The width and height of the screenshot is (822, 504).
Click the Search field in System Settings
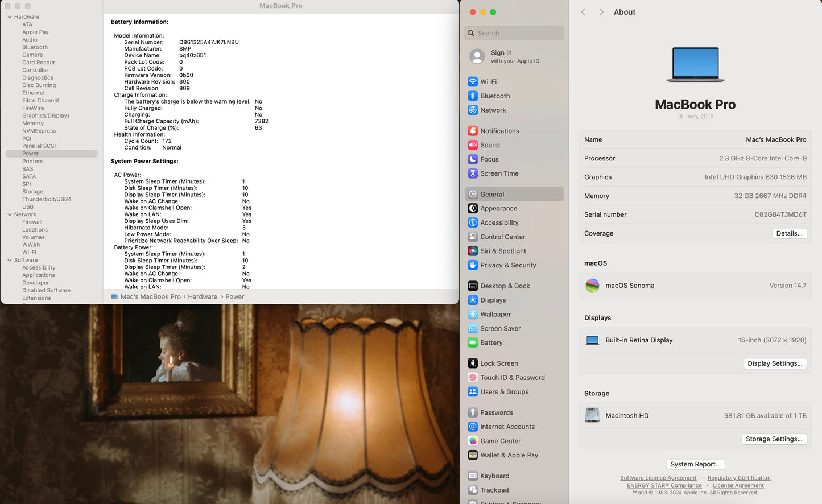point(514,33)
